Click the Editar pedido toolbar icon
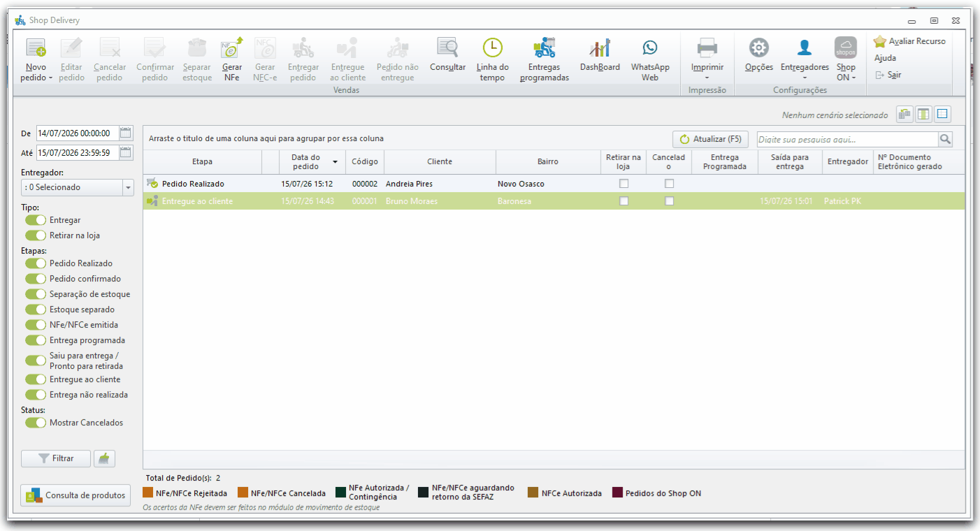980x531 pixels. pos(71,48)
